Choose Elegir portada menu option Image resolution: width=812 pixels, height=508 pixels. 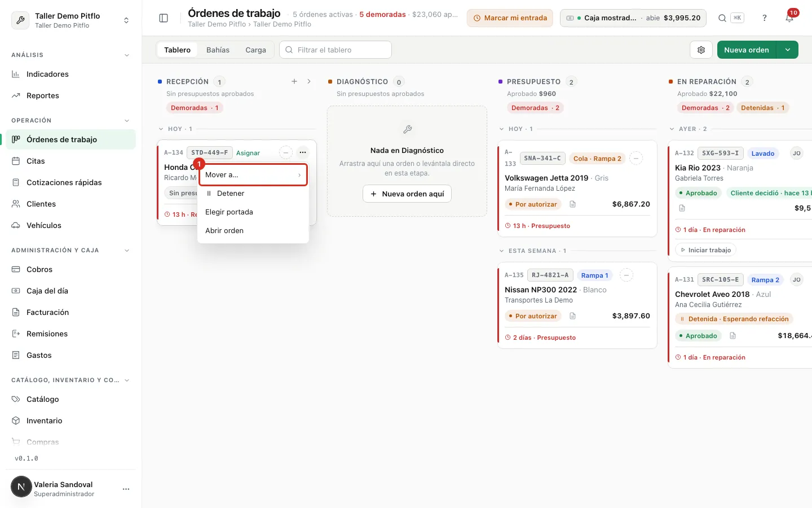pos(253,212)
